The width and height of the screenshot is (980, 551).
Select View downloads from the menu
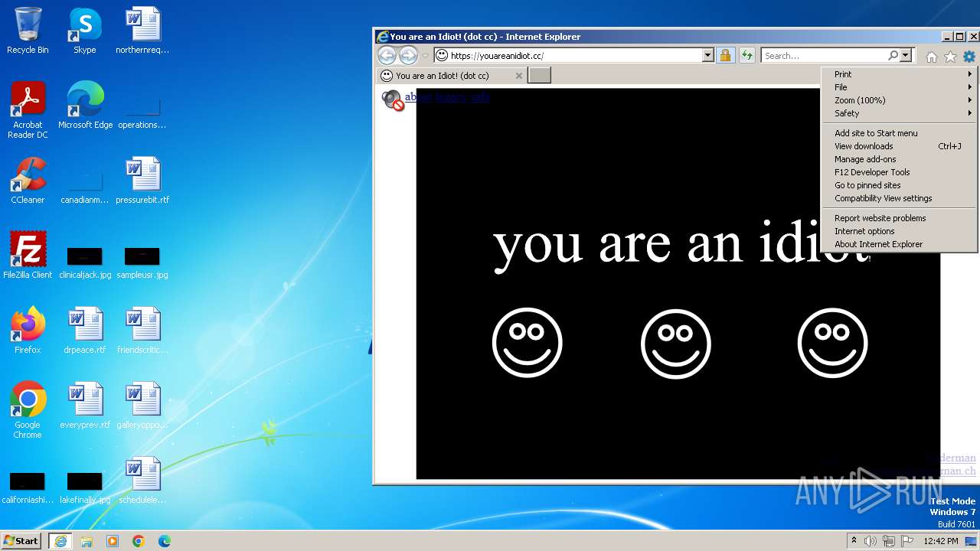coord(899,146)
